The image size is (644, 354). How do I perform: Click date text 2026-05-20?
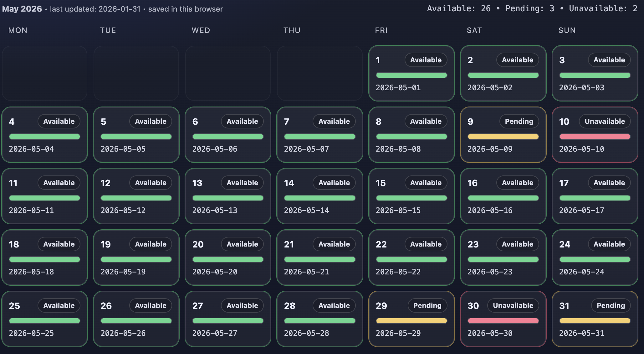[x=215, y=272]
